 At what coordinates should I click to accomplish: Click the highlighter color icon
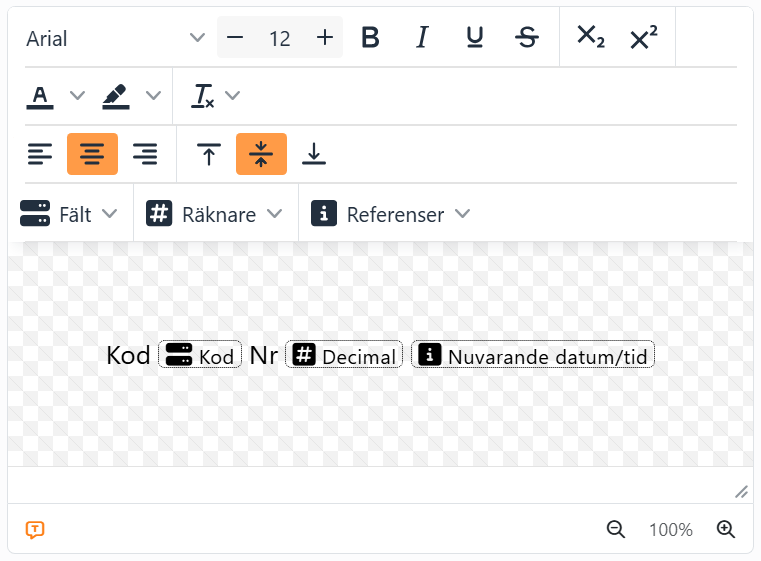(x=116, y=96)
